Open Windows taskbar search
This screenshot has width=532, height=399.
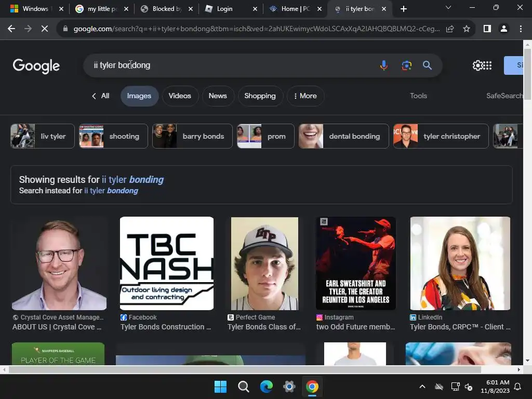[x=243, y=387]
